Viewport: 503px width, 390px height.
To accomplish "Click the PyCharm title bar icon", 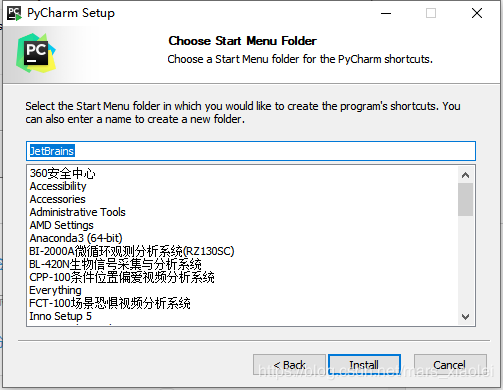I will [x=14, y=13].
